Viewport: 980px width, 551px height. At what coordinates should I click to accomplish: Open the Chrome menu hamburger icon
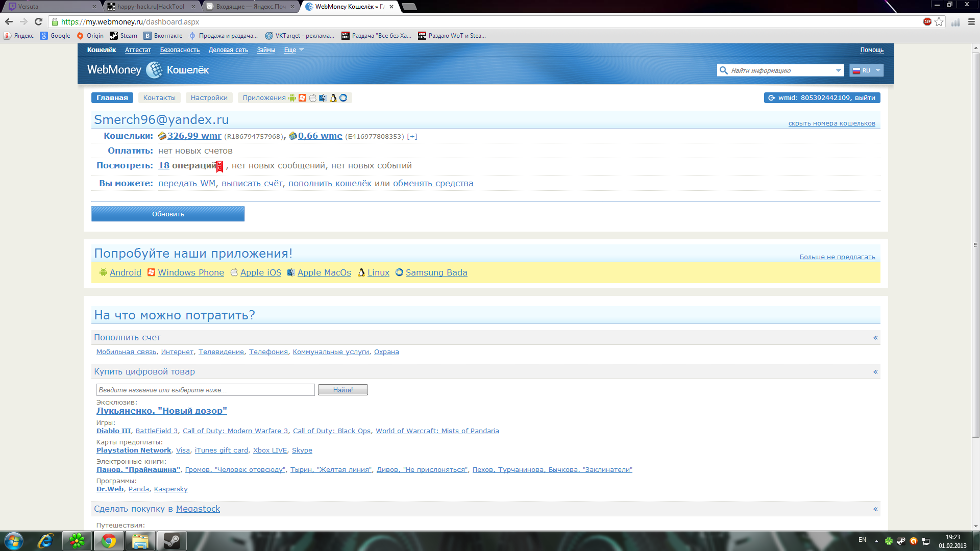click(971, 22)
